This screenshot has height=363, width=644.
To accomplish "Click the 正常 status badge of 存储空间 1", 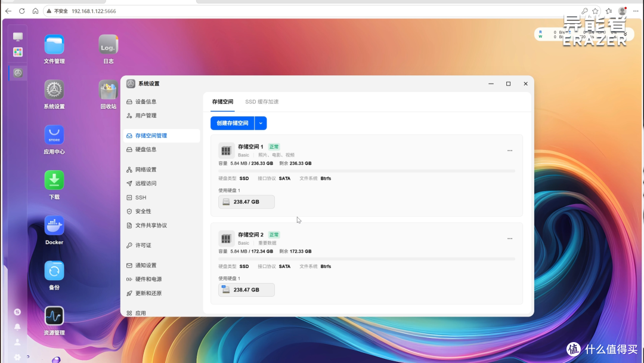I will click(x=274, y=147).
